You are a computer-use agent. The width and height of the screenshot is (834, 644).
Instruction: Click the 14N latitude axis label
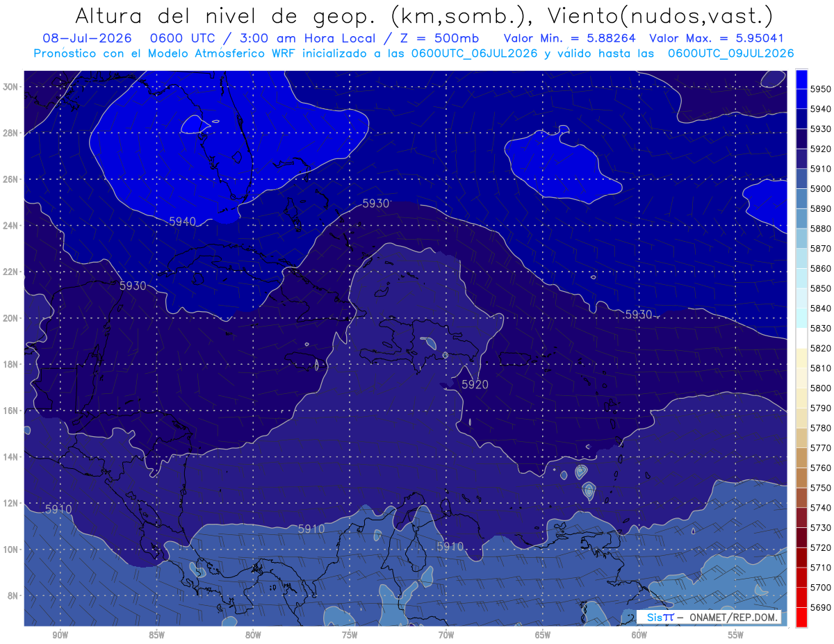pos(10,456)
